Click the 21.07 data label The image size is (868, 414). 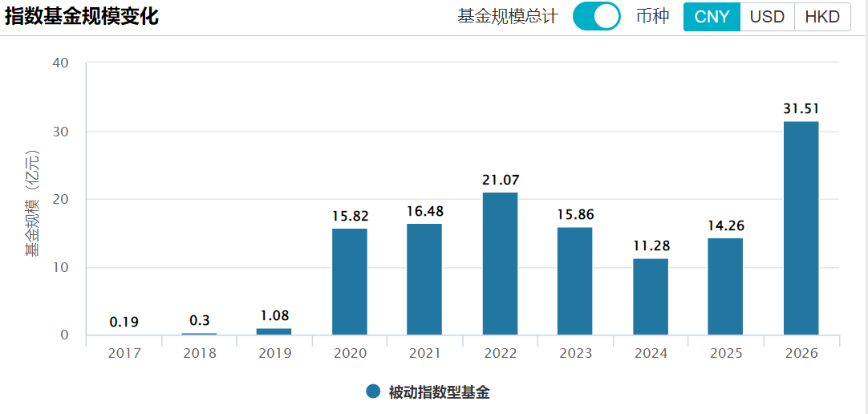tap(500, 180)
